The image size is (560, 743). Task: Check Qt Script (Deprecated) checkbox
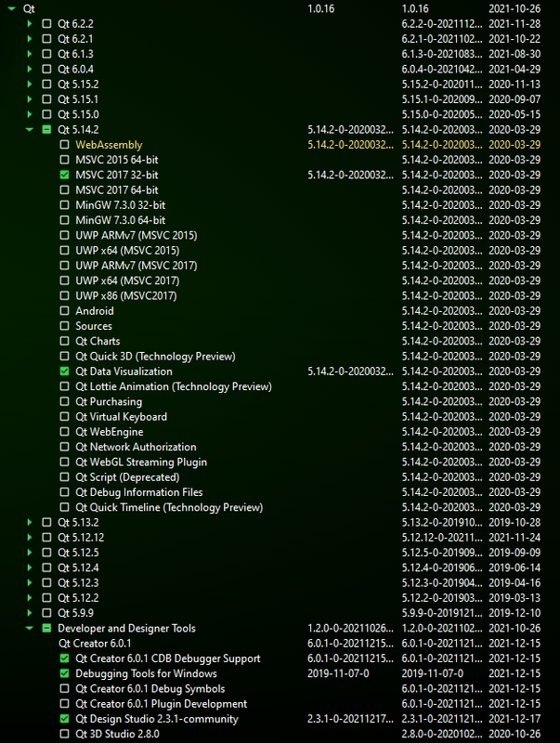tap(64, 477)
